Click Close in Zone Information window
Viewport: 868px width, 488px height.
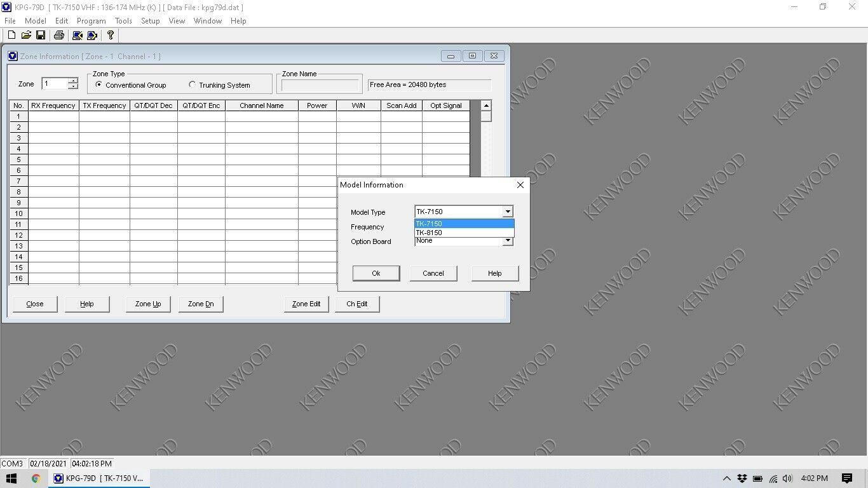tap(35, 304)
